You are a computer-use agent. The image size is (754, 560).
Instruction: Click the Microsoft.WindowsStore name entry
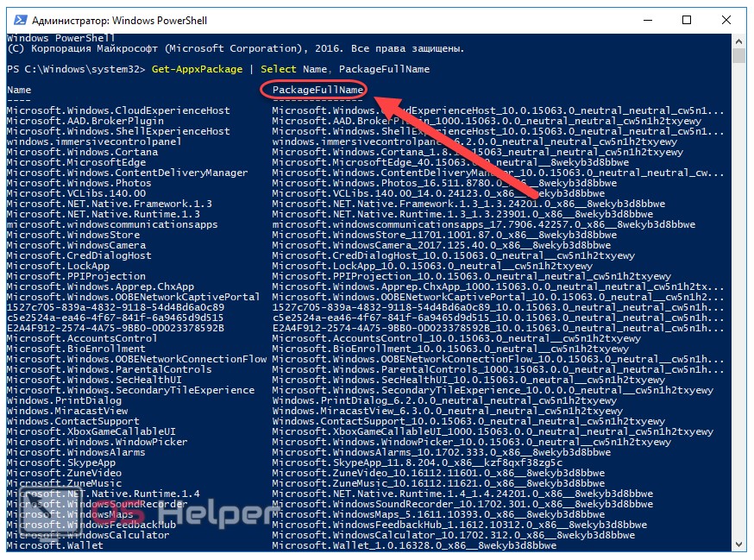tap(73, 235)
